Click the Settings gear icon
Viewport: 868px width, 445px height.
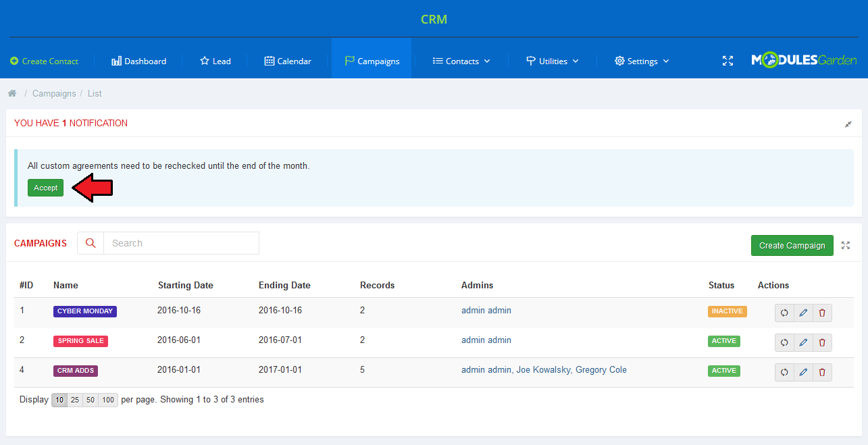pos(619,61)
